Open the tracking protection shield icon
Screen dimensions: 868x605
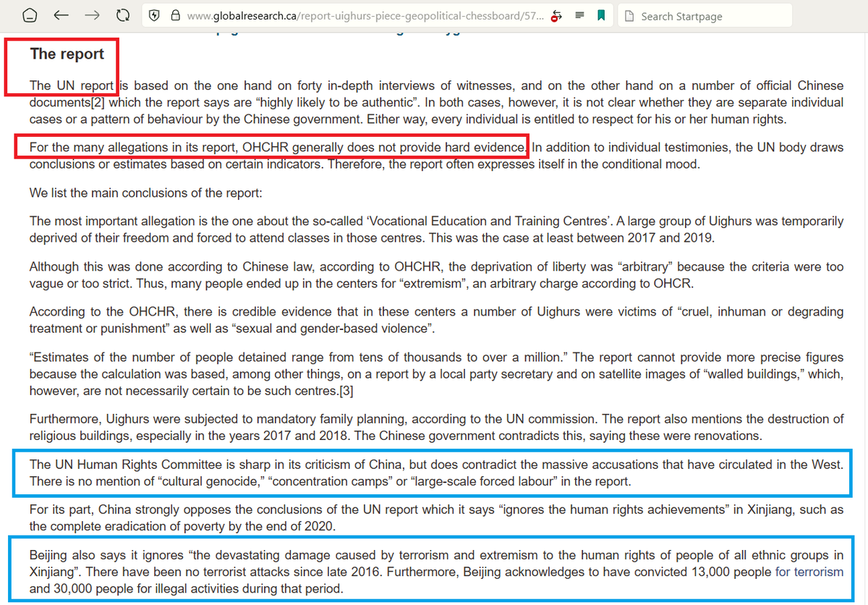[x=154, y=15]
